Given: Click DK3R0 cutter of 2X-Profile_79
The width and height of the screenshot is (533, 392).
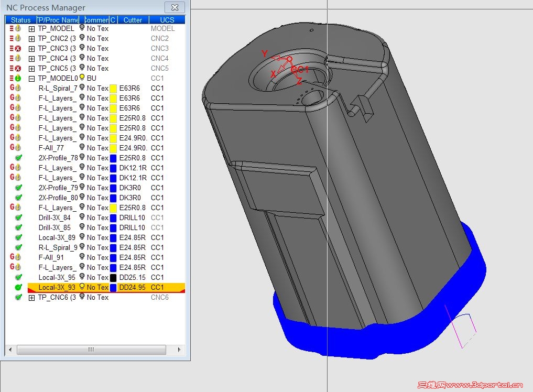Looking at the screenshot, I should coord(130,188).
